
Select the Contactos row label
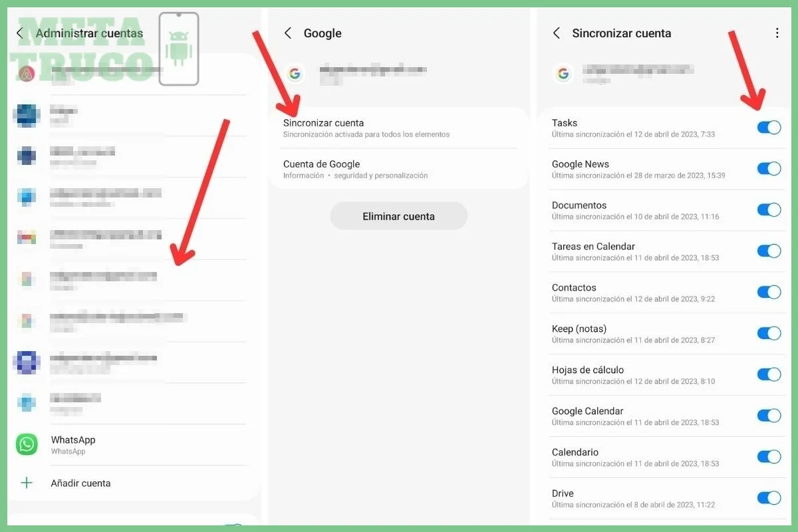click(x=574, y=288)
